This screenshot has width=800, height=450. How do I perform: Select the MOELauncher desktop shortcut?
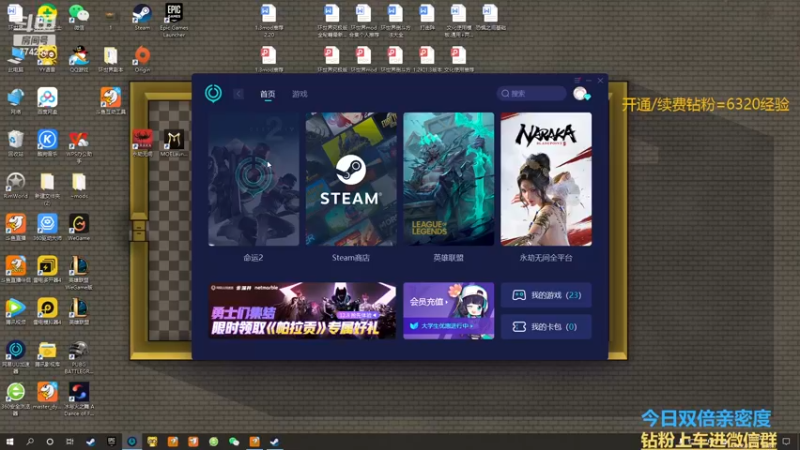click(174, 143)
